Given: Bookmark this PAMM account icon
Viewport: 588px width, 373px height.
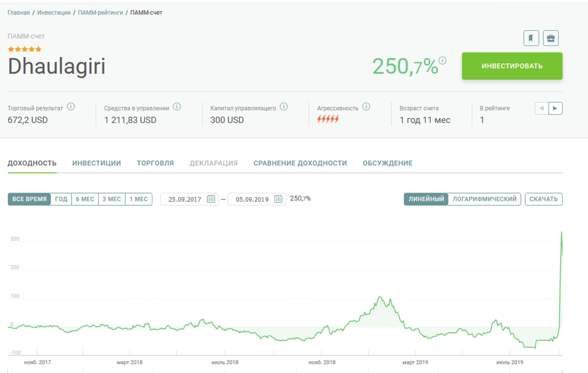Looking at the screenshot, I should pyautogui.click(x=531, y=38).
